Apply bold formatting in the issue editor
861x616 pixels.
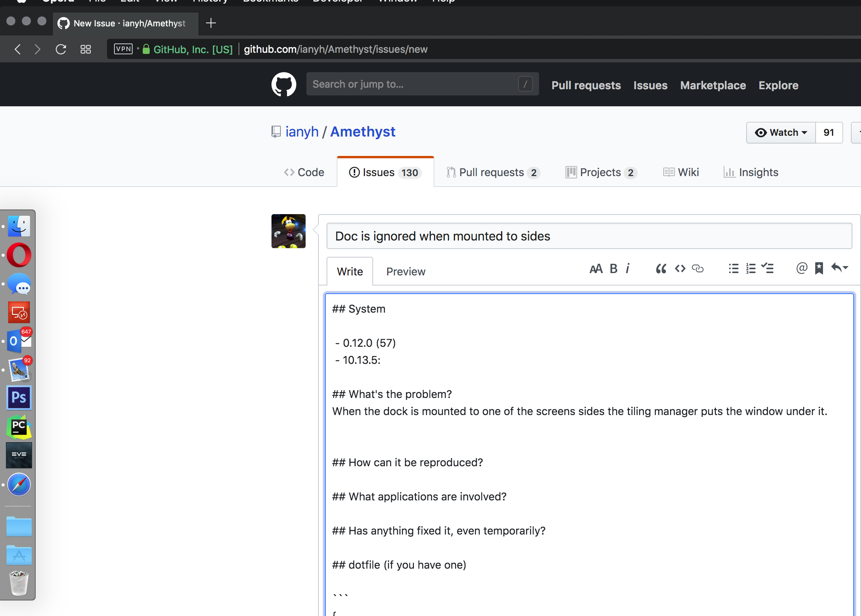(613, 268)
